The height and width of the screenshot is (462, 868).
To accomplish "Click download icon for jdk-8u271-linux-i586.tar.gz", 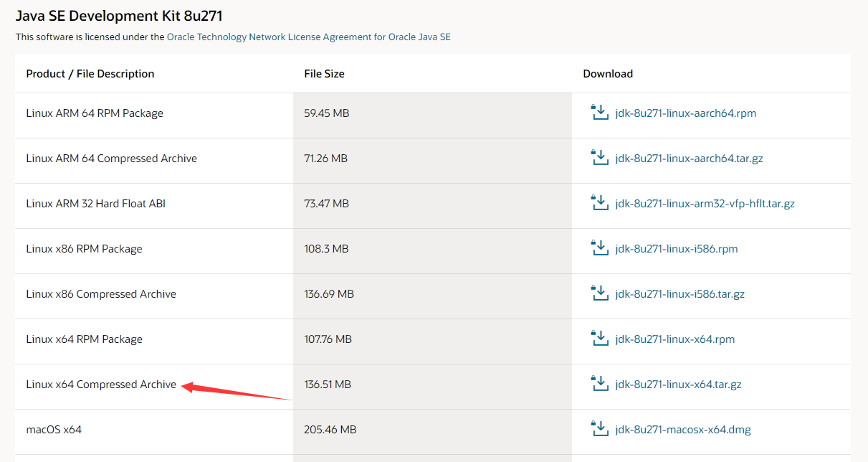I will click(599, 293).
